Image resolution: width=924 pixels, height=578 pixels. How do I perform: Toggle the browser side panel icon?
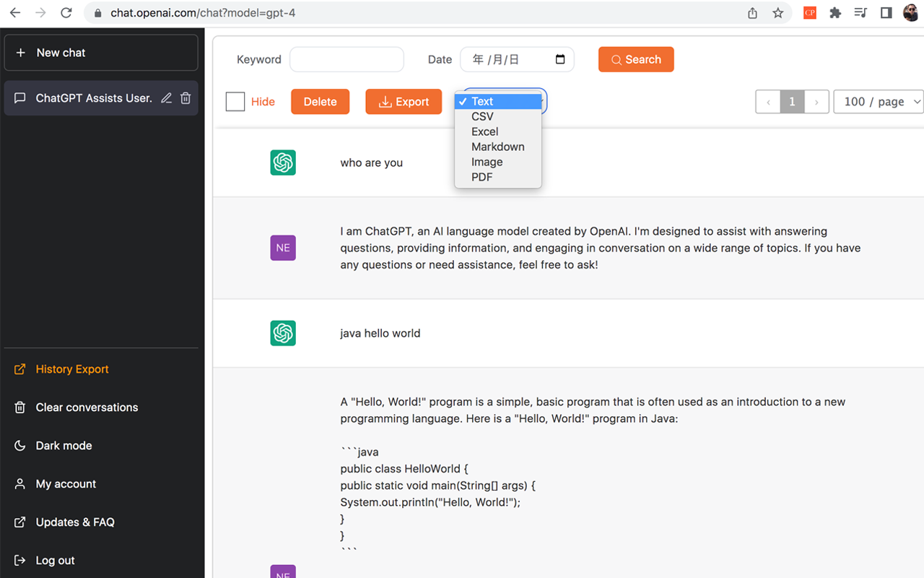tap(886, 13)
